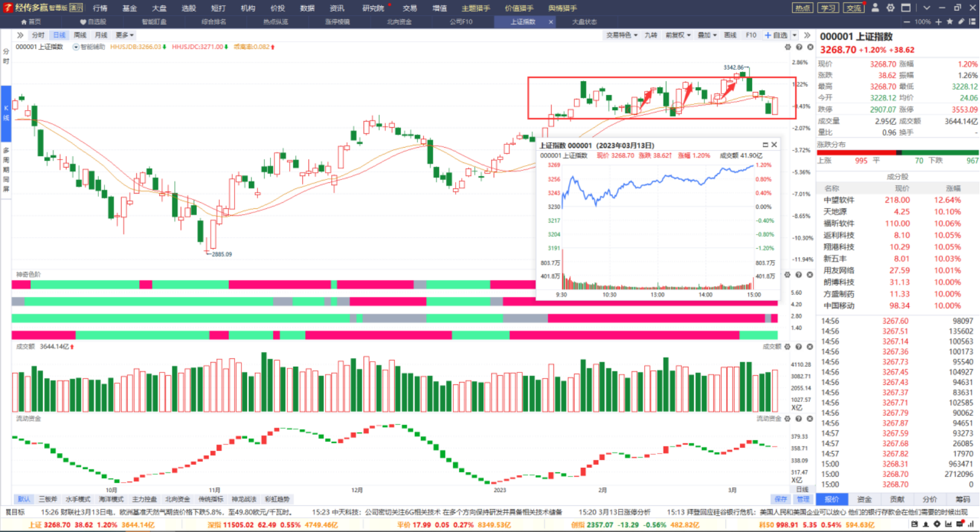
Task: Click the star favorite icon in tab bar
Action: click(950, 22)
